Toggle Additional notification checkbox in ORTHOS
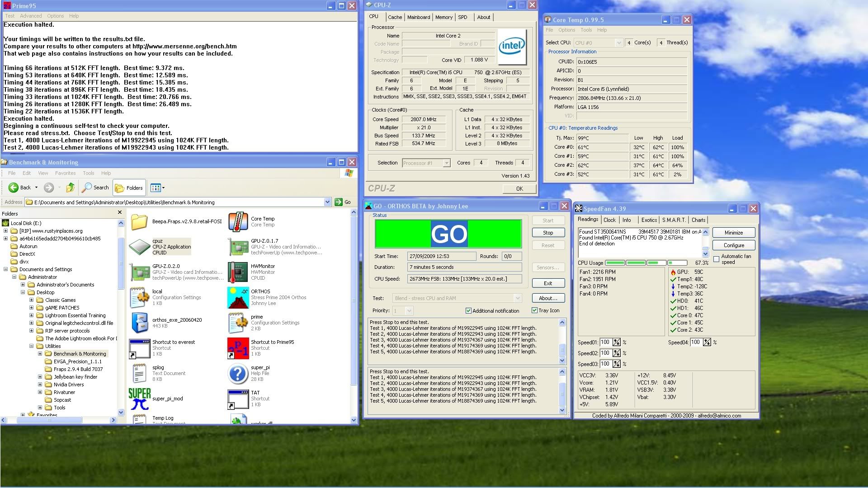The width and height of the screenshot is (868, 488). pos(468,310)
